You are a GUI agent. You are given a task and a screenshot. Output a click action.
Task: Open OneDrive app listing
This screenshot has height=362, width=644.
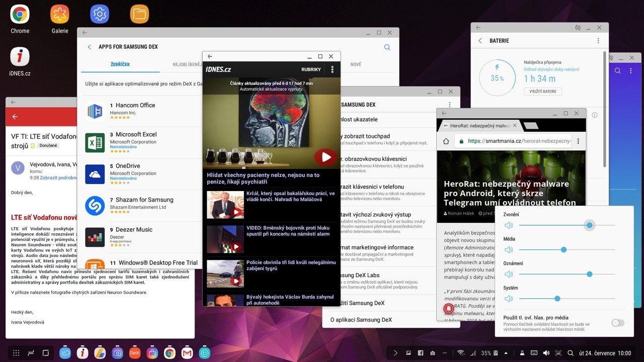tap(143, 174)
